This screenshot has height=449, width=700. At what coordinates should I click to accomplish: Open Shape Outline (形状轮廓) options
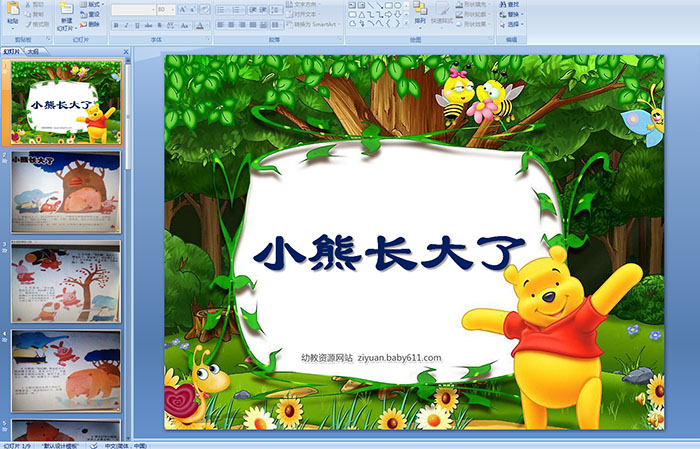click(x=474, y=14)
